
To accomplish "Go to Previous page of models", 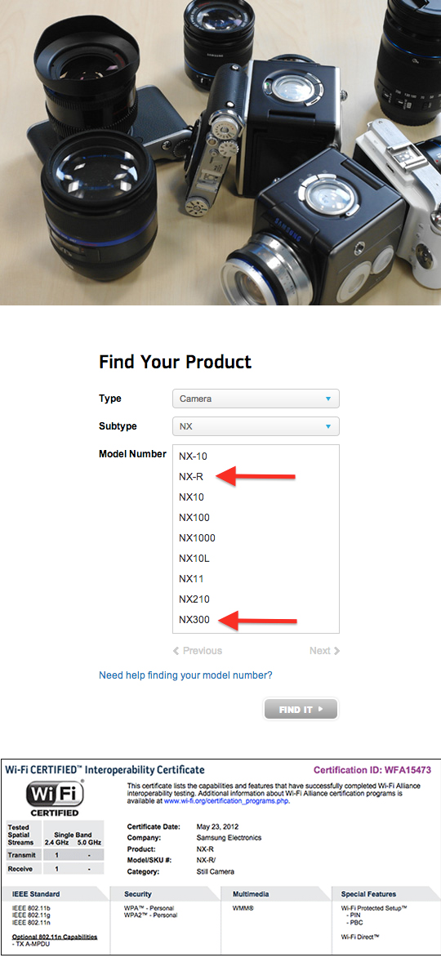I will (x=198, y=651).
